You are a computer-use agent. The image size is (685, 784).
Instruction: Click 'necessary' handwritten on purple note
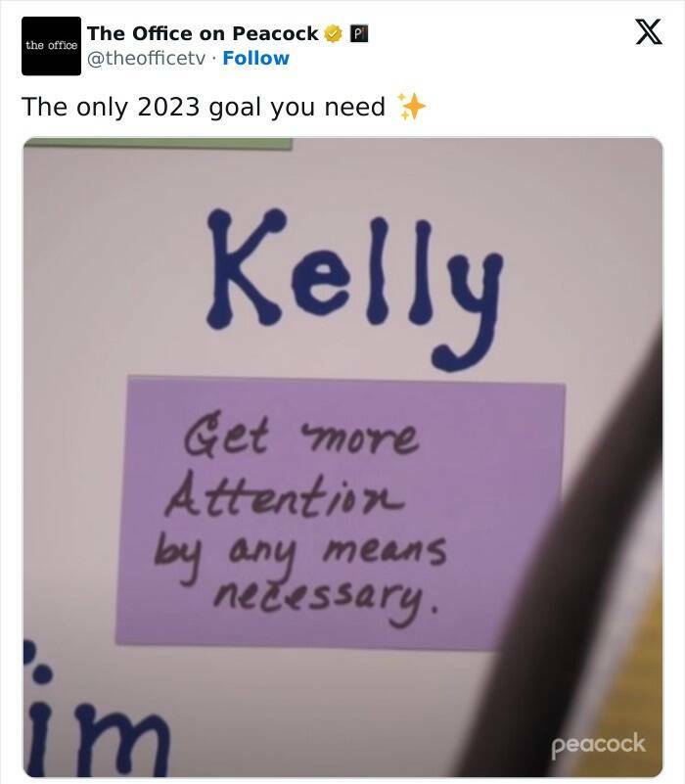[x=326, y=598]
